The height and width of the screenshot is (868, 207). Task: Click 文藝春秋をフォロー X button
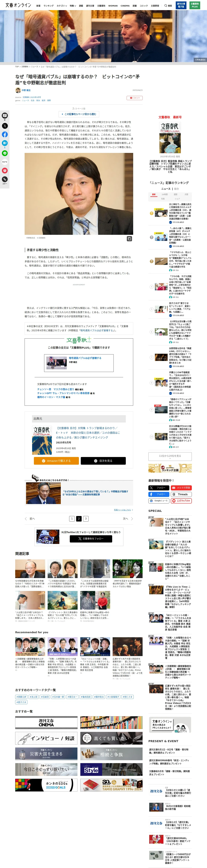(91, 538)
